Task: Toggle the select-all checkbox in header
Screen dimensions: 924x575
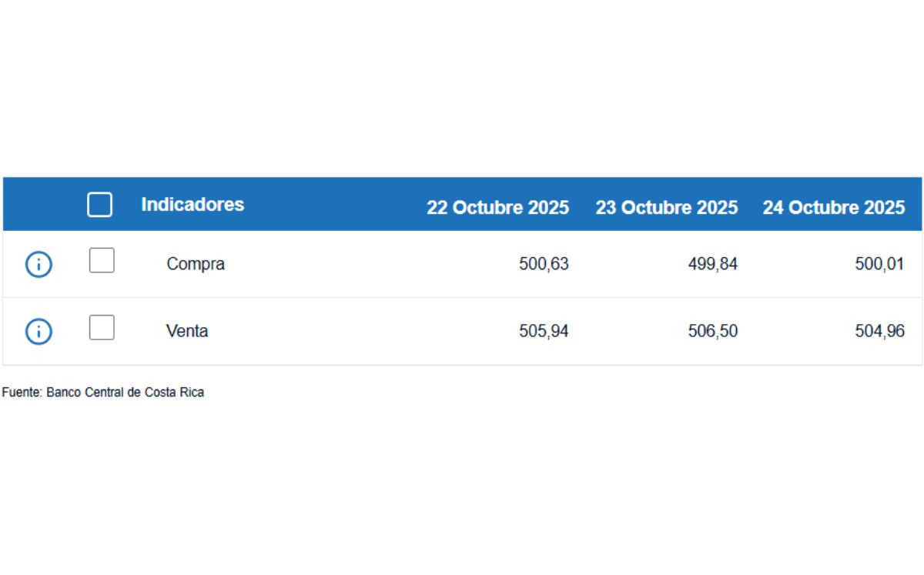Action: [x=99, y=205]
